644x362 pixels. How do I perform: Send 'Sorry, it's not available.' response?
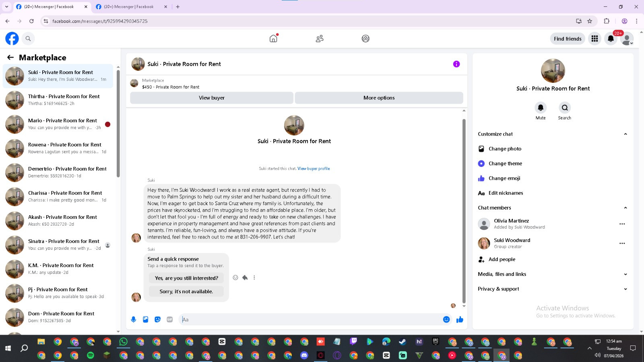[186, 291]
